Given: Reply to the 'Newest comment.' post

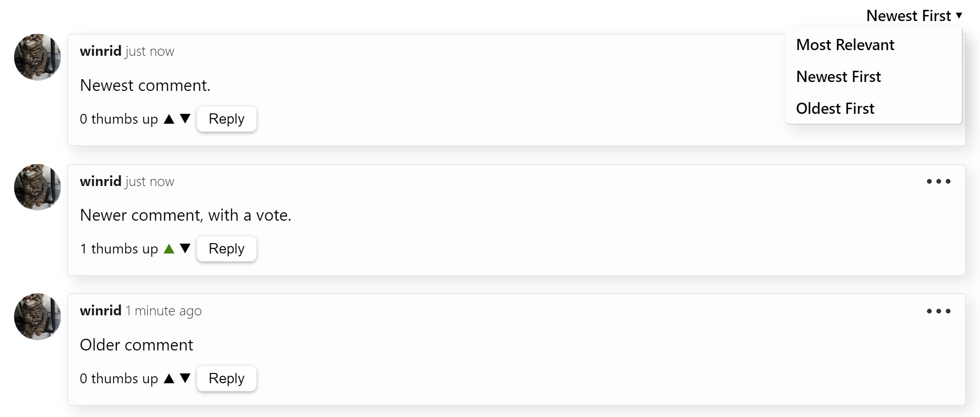Looking at the screenshot, I should coord(226,119).
